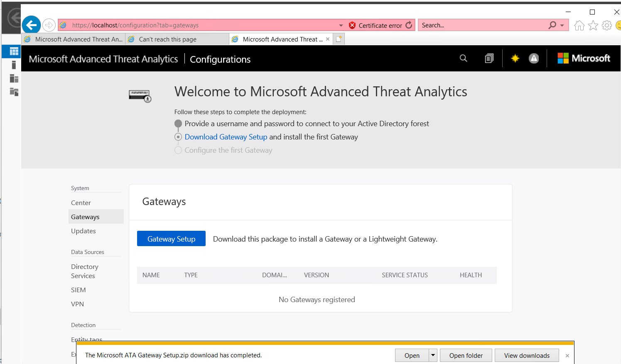The width and height of the screenshot is (621, 364).
Task: Click the Detection section heading
Action: coord(83,325)
